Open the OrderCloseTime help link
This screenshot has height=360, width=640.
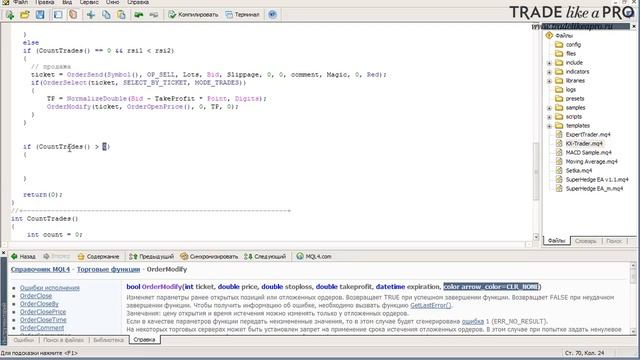click(x=43, y=320)
